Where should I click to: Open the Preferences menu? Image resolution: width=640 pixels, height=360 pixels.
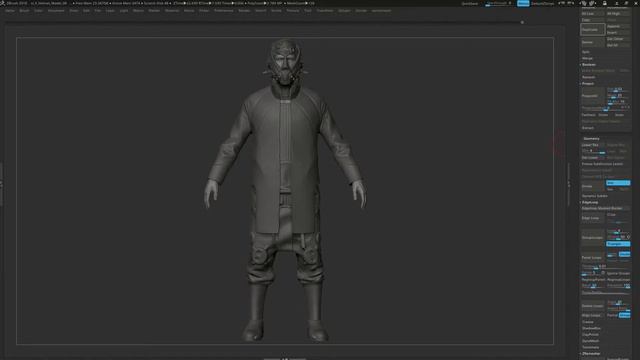pos(224,11)
